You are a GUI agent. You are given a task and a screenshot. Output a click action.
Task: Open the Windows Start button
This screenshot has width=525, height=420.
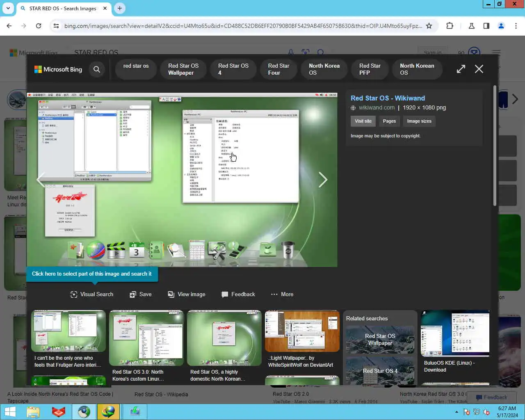(x=10, y=412)
